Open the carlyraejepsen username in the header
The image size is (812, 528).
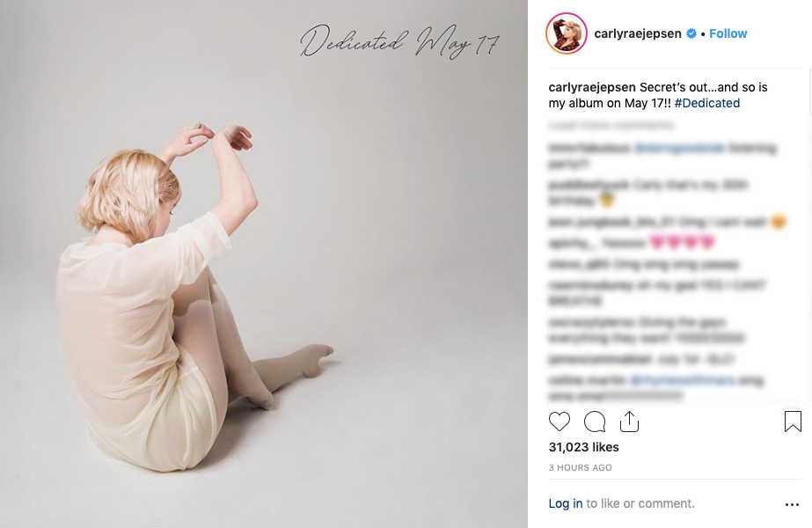click(x=638, y=33)
